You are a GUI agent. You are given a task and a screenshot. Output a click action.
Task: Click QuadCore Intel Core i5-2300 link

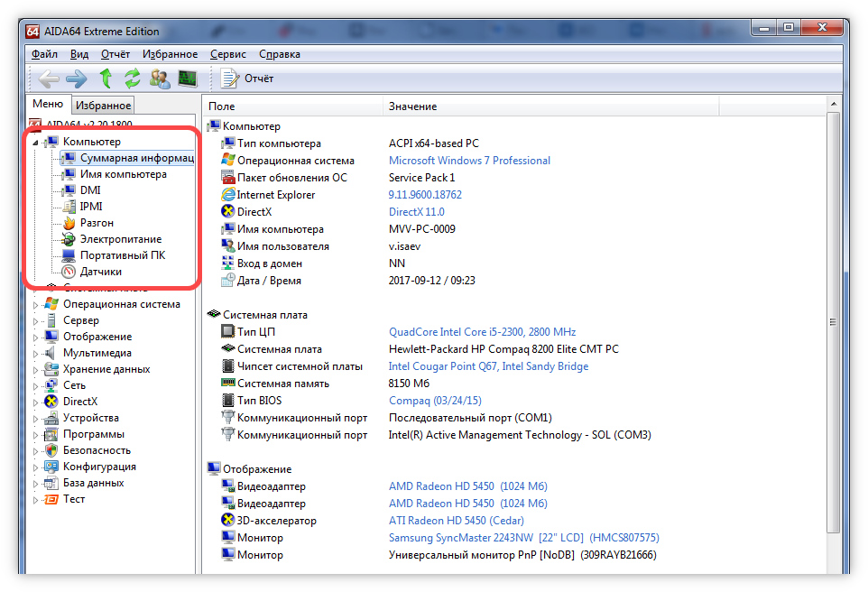coord(482,332)
